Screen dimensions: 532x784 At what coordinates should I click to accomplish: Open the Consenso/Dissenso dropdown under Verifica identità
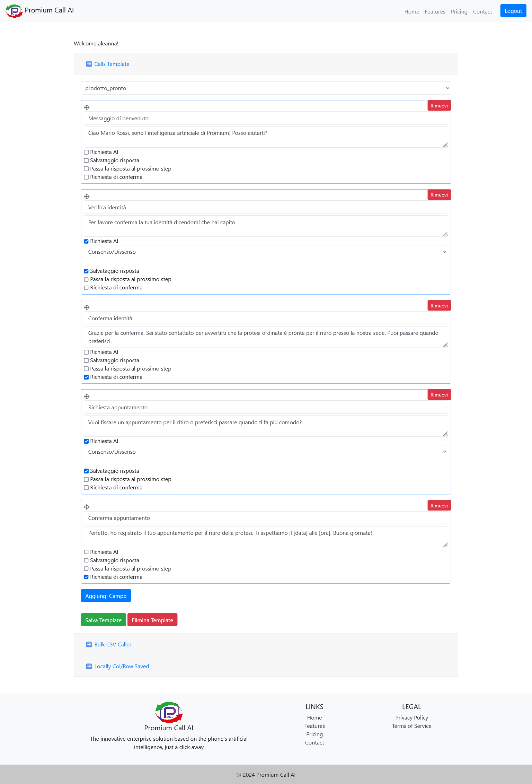pyautogui.click(x=266, y=252)
